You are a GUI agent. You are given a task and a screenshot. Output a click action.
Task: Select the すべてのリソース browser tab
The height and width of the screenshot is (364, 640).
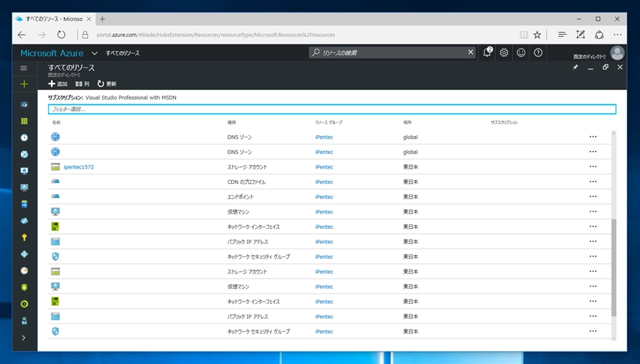pos(54,19)
